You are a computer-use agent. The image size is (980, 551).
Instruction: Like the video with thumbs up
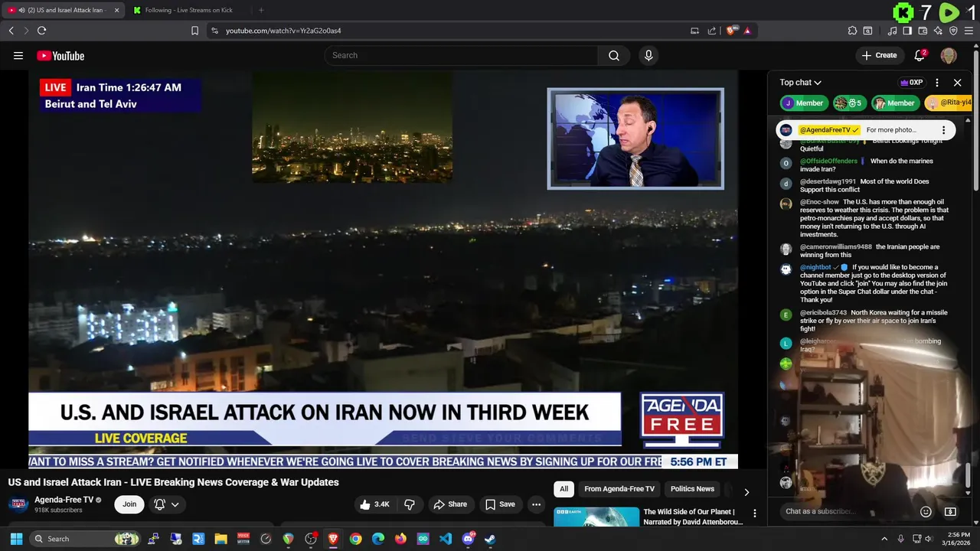[x=375, y=504]
